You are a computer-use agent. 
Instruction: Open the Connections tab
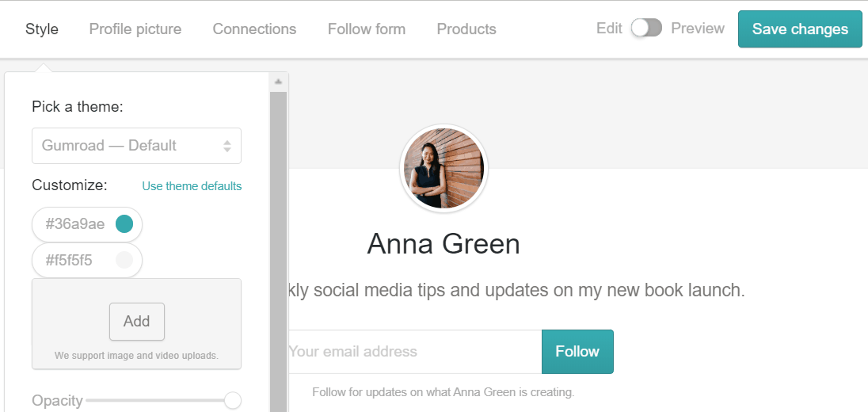coord(255,29)
